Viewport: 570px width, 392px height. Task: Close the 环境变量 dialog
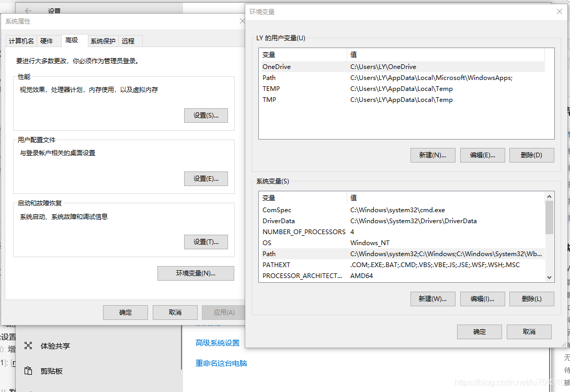tap(560, 11)
